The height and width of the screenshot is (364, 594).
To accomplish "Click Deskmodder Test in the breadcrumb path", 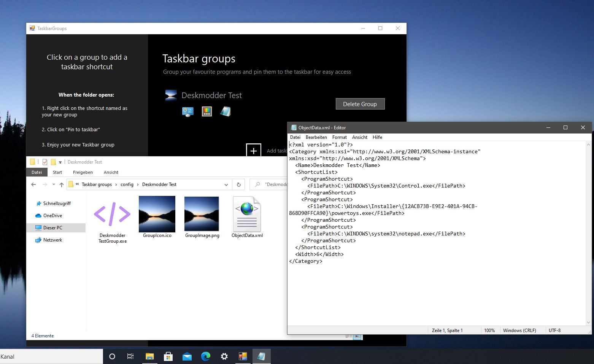I will 159,184.
